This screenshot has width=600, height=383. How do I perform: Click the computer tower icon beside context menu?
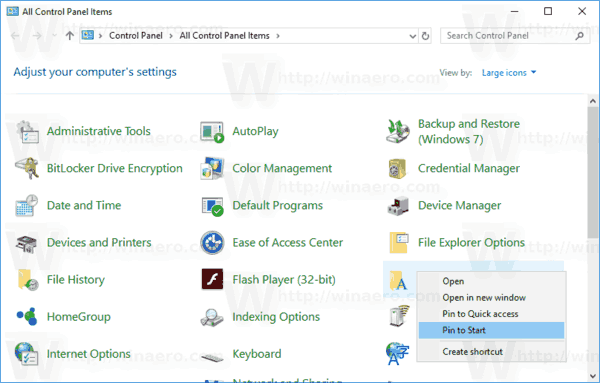(399, 316)
